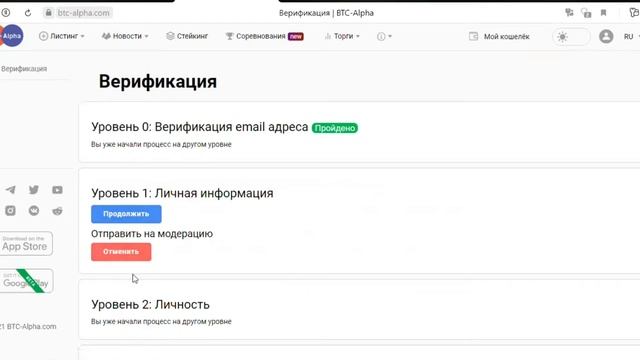Click the Отменить button
The height and width of the screenshot is (360, 640).
click(x=121, y=252)
